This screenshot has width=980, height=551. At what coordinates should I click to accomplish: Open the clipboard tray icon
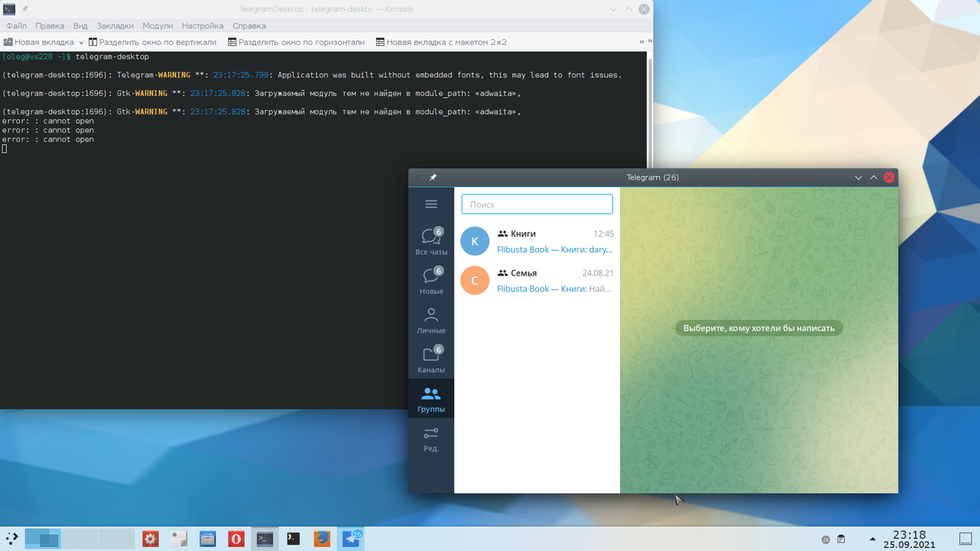tap(841, 540)
